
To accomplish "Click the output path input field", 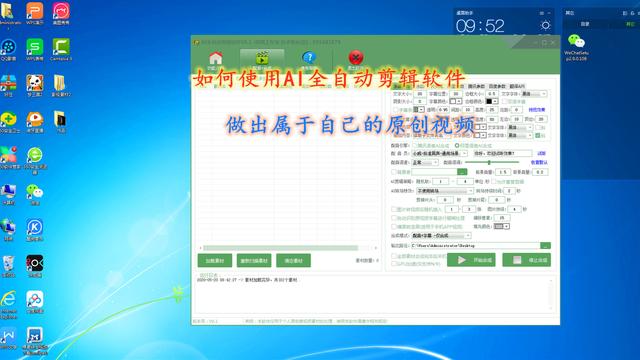I will (476, 245).
